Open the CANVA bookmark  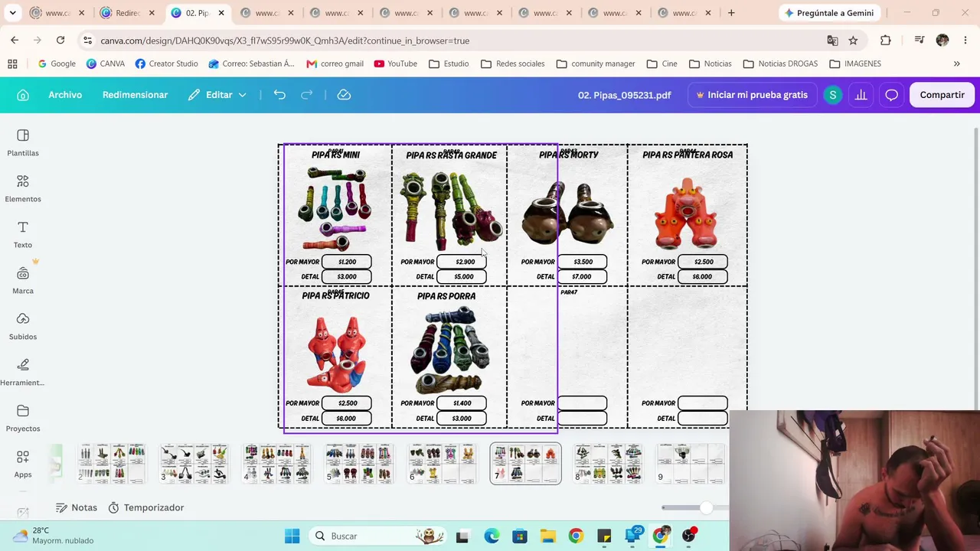pos(106,64)
